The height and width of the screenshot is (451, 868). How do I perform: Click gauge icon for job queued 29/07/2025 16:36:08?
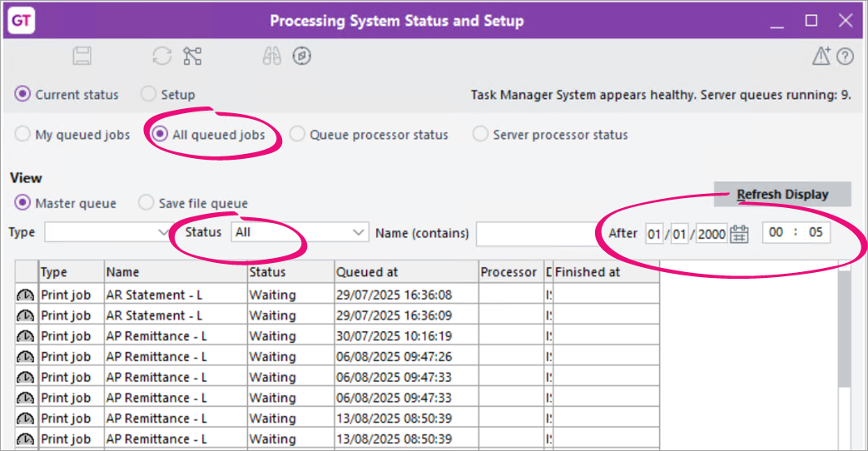26,295
